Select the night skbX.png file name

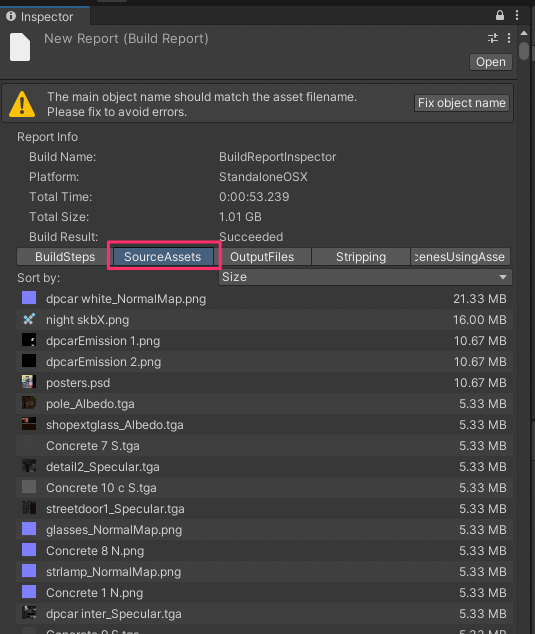coord(87,320)
